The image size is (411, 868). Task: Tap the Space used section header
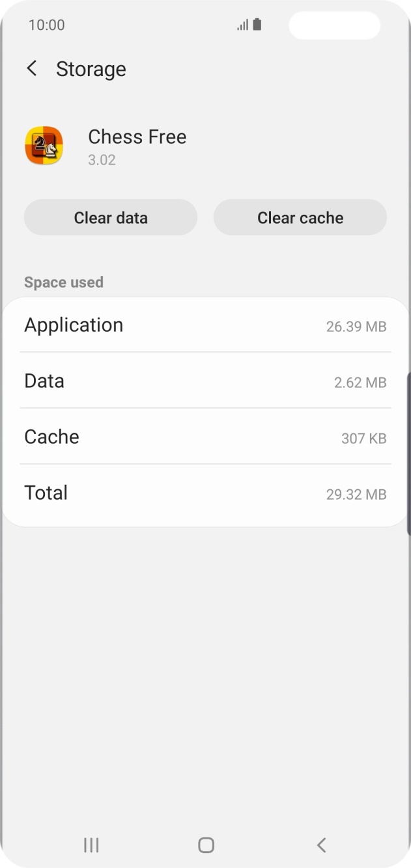coord(64,282)
